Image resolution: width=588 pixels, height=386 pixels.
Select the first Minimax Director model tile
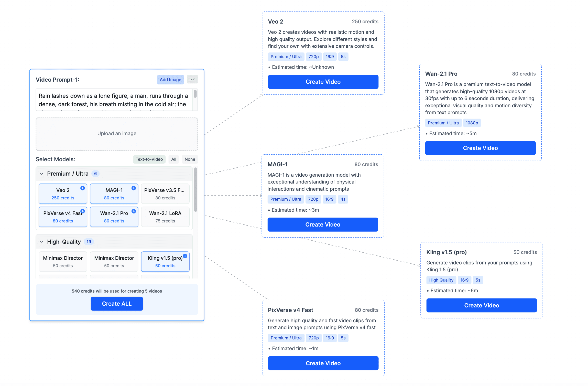click(63, 262)
